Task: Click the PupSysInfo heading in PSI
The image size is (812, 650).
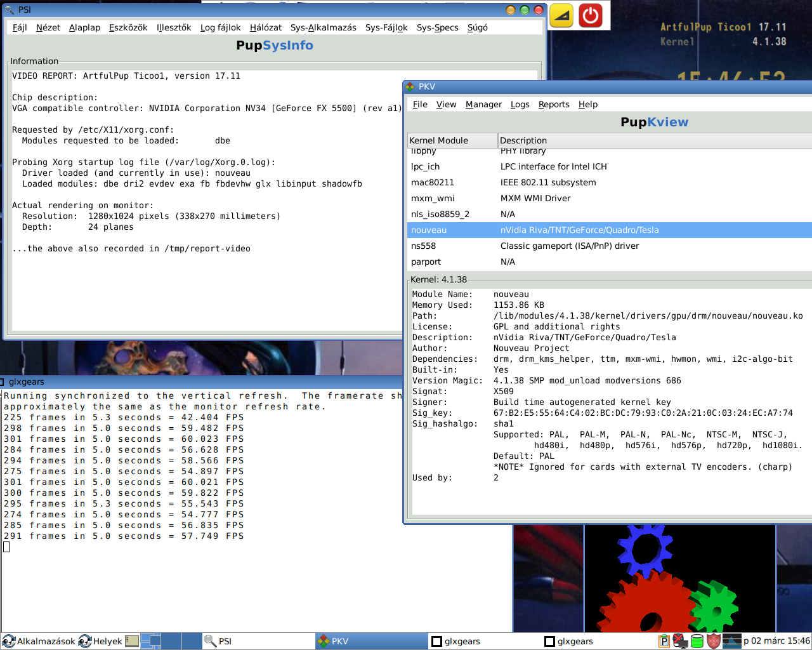Action: [x=275, y=45]
